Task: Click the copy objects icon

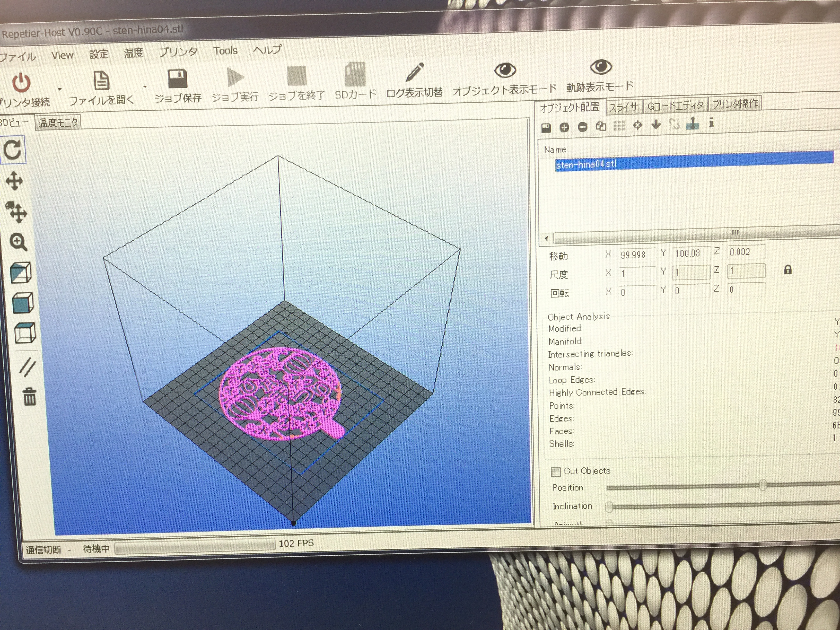Action: pos(601,126)
